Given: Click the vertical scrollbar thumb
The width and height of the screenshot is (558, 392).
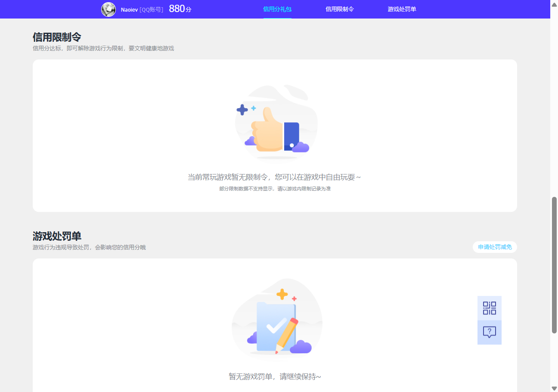Looking at the screenshot, I should (x=554, y=265).
